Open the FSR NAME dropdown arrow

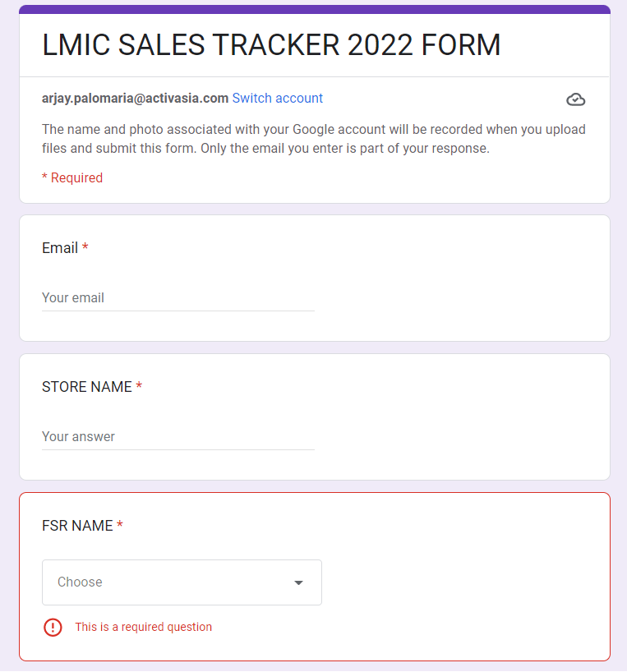coord(298,582)
